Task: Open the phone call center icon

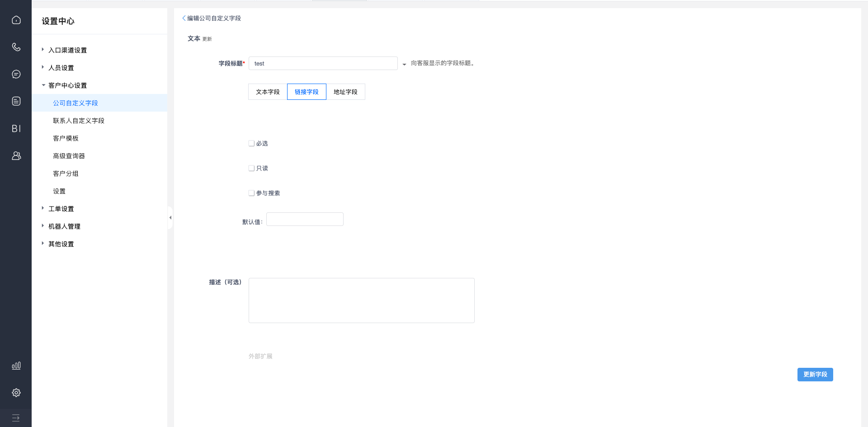Action: pos(16,47)
